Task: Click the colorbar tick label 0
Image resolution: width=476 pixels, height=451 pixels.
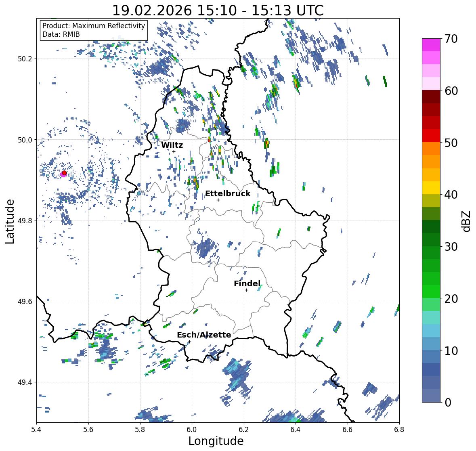Action: (448, 403)
